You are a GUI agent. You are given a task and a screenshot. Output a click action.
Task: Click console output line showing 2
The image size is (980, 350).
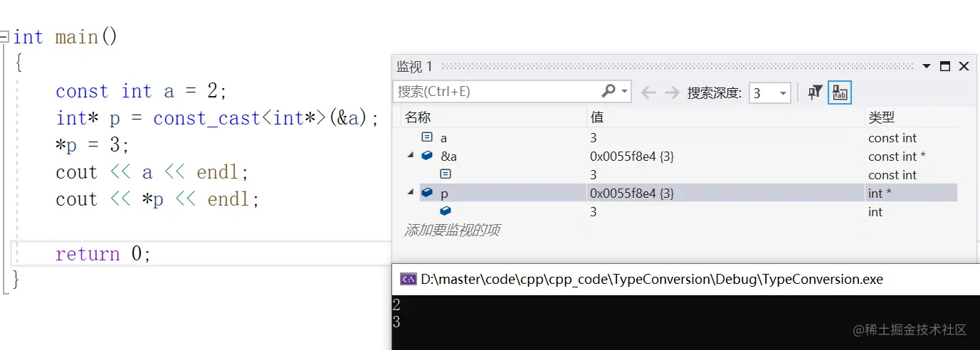click(x=396, y=305)
